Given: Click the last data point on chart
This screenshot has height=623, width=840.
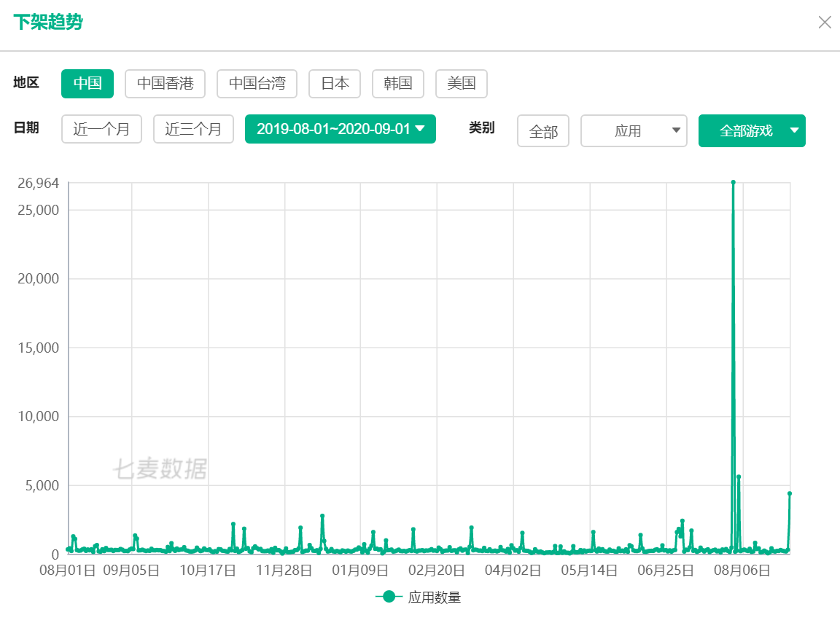Looking at the screenshot, I should pos(790,493).
